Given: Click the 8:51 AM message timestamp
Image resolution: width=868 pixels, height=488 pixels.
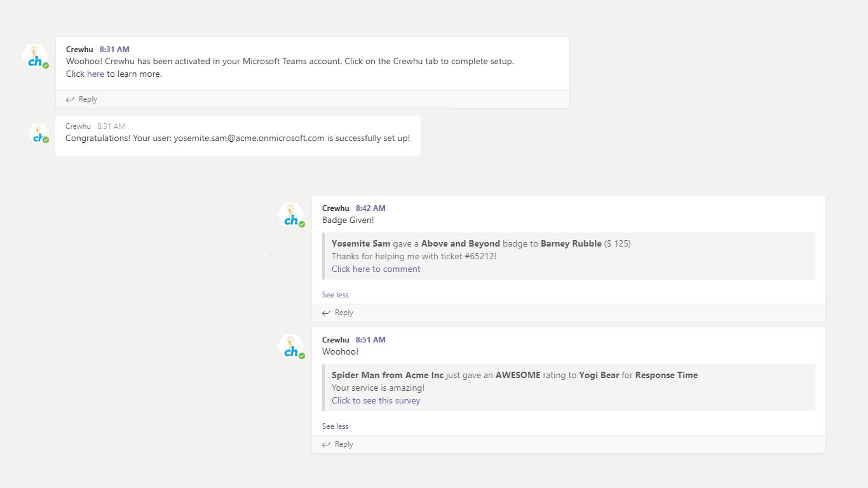Looking at the screenshot, I should tap(370, 339).
